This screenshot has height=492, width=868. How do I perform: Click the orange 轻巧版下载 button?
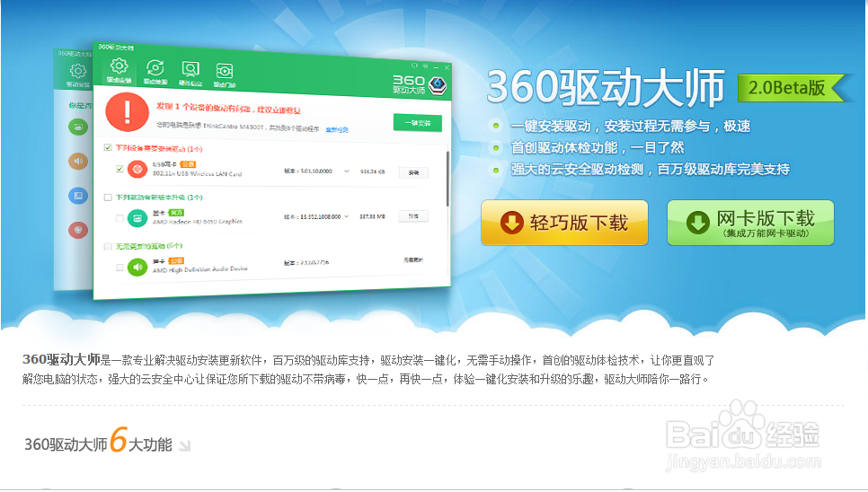tap(564, 223)
